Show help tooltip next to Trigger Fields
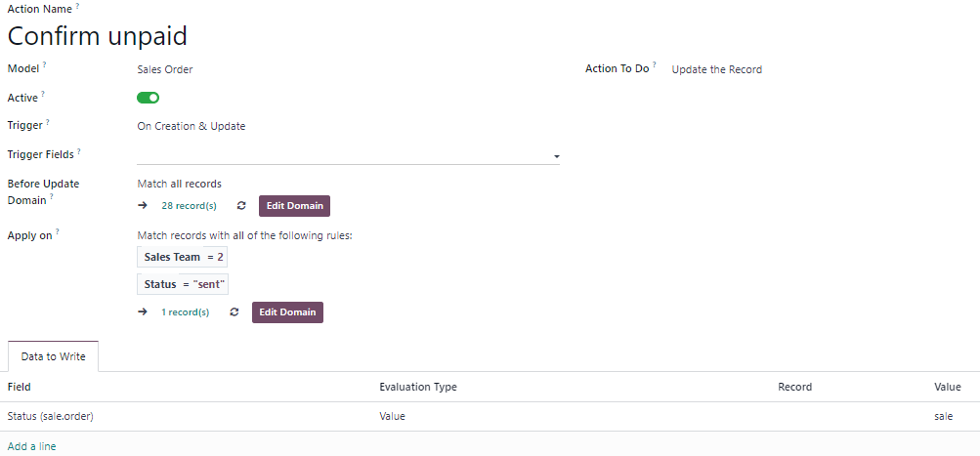Image resolution: width=980 pixels, height=456 pixels. [79, 150]
